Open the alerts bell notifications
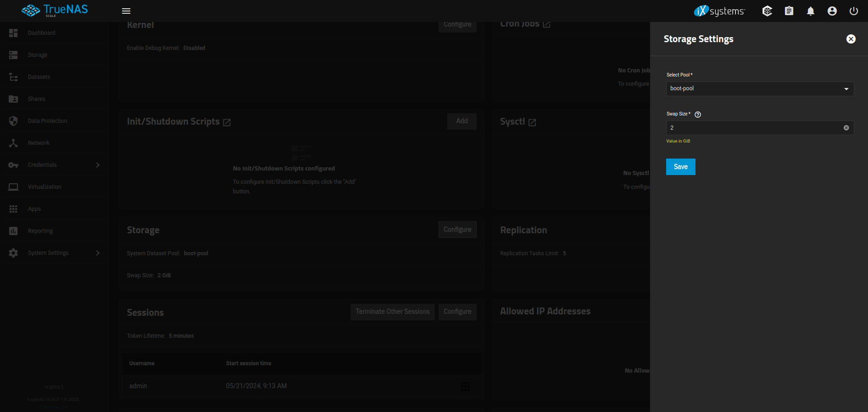868x412 pixels. point(811,11)
